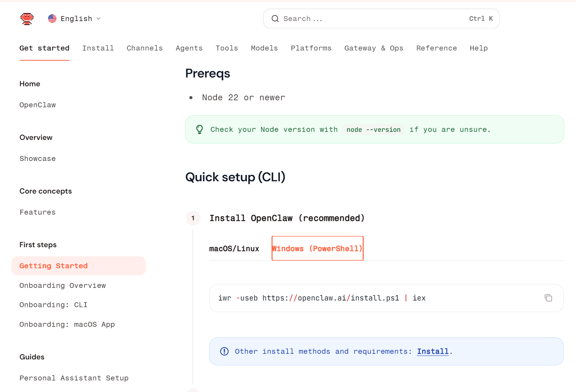The image size is (576, 392).
Task: Copy the PowerShell install command
Action: 548,298
